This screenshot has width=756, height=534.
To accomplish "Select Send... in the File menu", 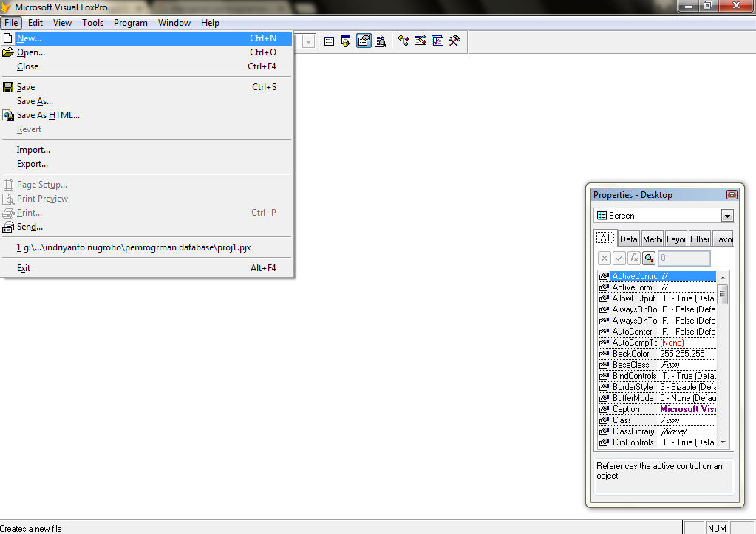I will point(147,227).
